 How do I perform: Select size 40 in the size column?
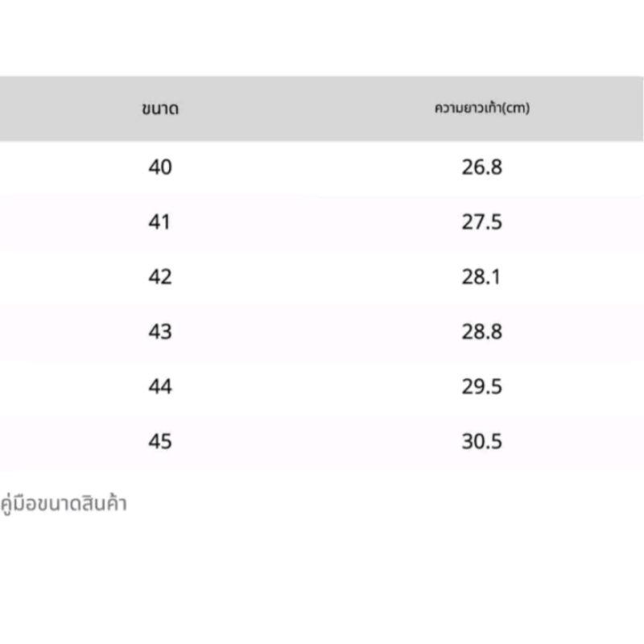(x=160, y=167)
